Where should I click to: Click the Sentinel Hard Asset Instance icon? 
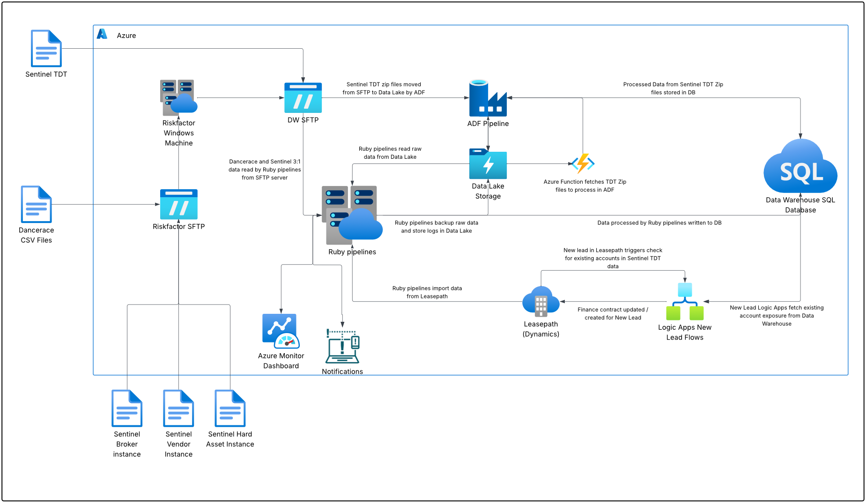coord(230,408)
